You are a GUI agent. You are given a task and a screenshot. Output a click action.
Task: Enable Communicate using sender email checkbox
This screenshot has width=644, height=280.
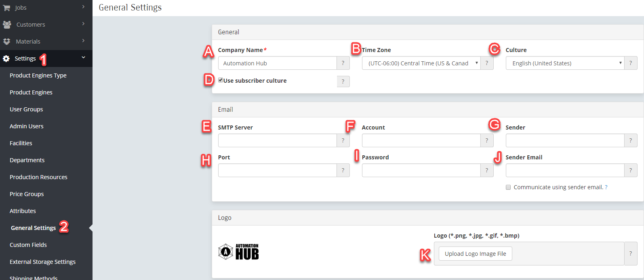508,187
